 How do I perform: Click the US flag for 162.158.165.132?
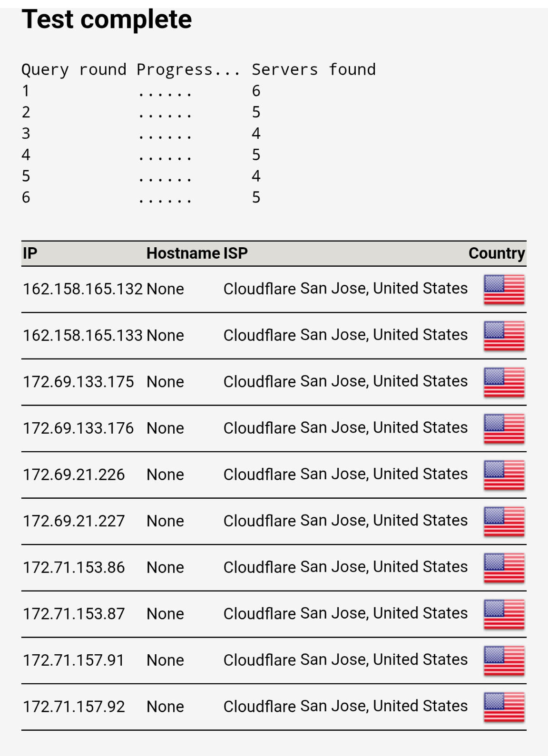click(504, 290)
